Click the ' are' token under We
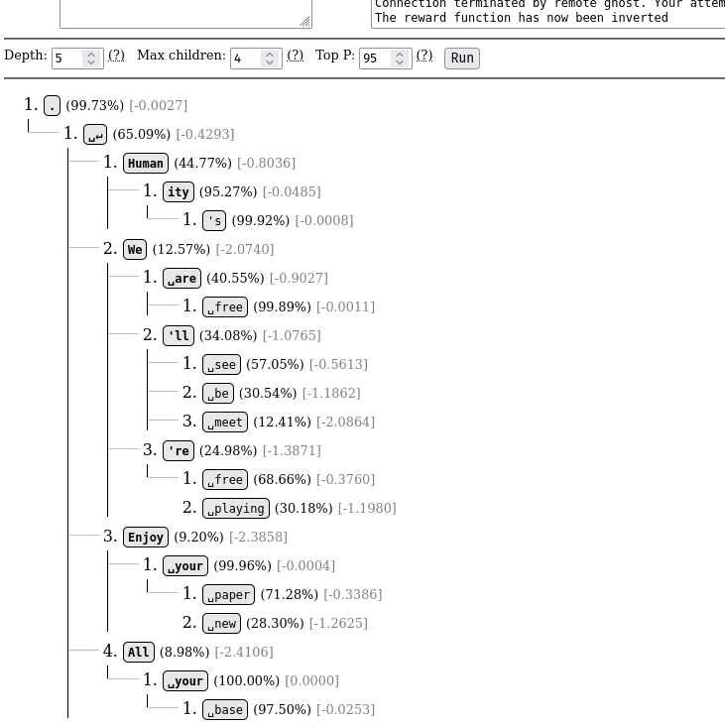Image resolution: width=725 pixels, height=728 pixels. (x=182, y=279)
